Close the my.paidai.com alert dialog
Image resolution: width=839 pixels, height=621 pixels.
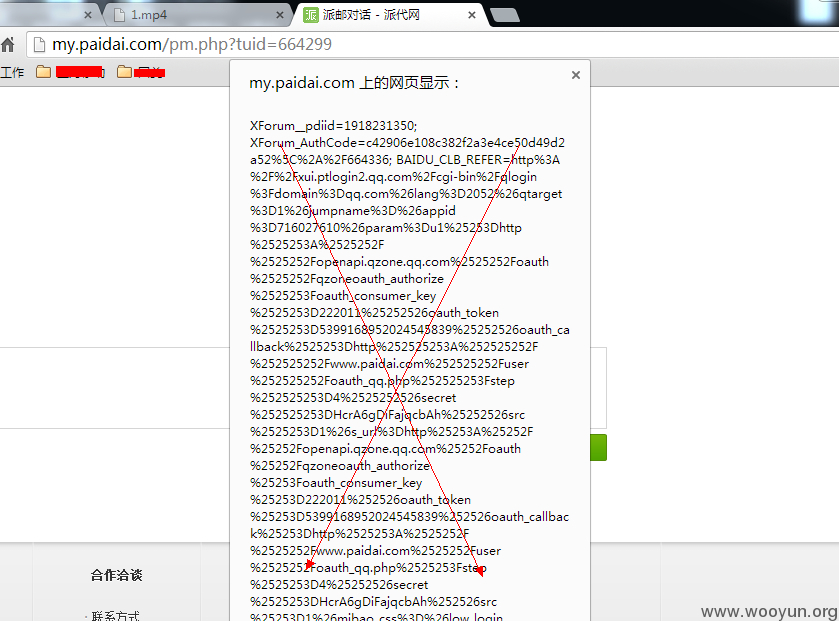tap(576, 75)
